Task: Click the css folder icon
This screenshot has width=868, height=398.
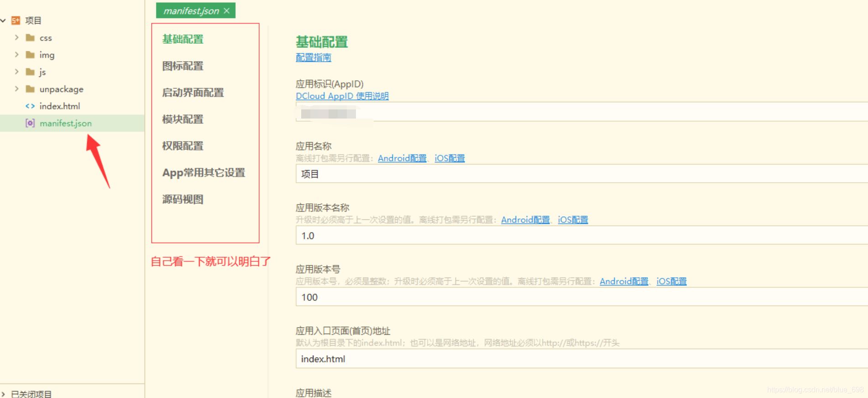Action: click(30, 38)
